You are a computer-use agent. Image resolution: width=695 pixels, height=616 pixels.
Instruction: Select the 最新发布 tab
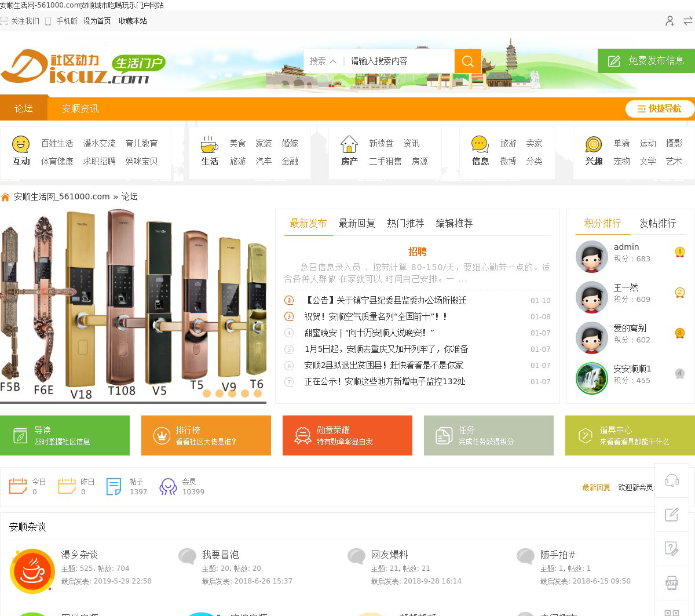(308, 223)
